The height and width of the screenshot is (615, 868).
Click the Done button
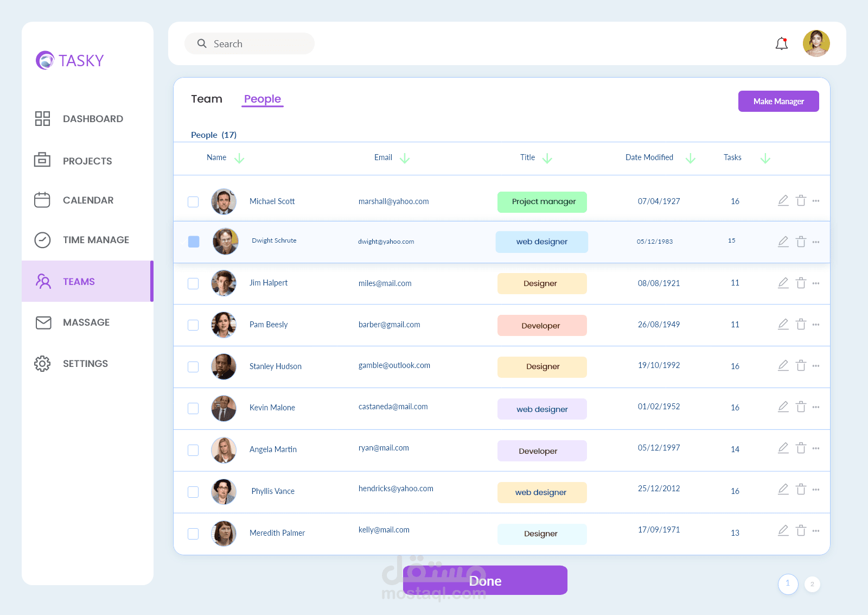click(485, 580)
